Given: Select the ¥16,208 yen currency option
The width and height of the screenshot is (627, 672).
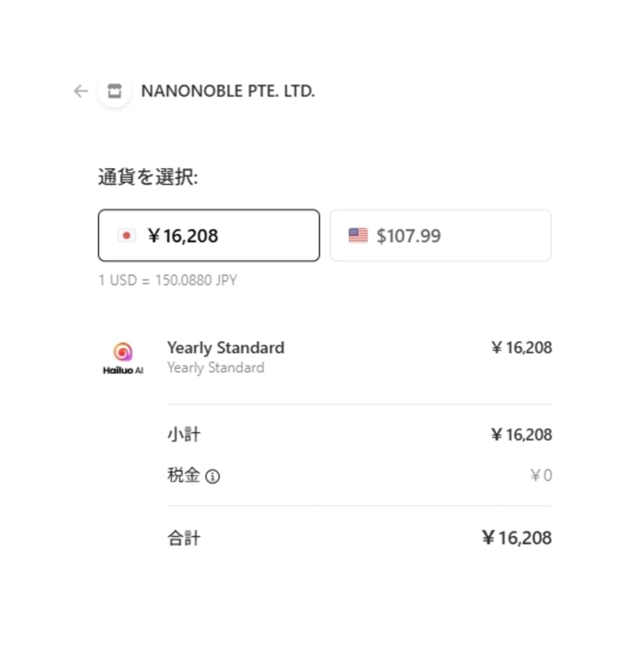Looking at the screenshot, I should (x=209, y=235).
